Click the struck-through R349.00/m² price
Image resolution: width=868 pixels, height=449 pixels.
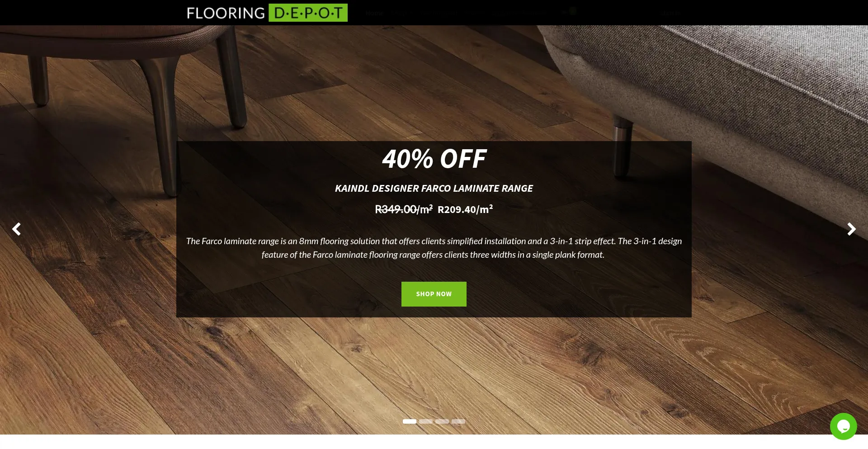[404, 209]
